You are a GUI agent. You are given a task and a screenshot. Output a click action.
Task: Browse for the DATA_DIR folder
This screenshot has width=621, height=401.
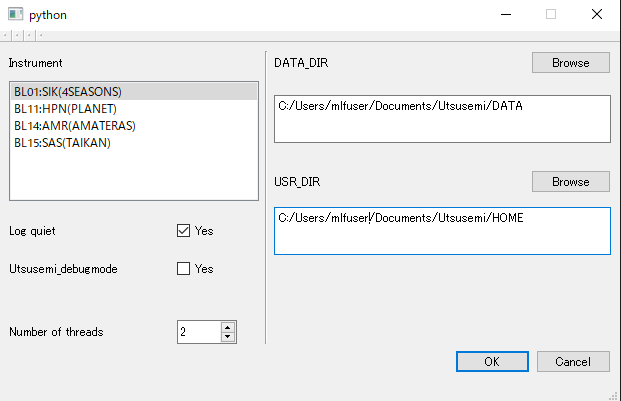click(570, 62)
